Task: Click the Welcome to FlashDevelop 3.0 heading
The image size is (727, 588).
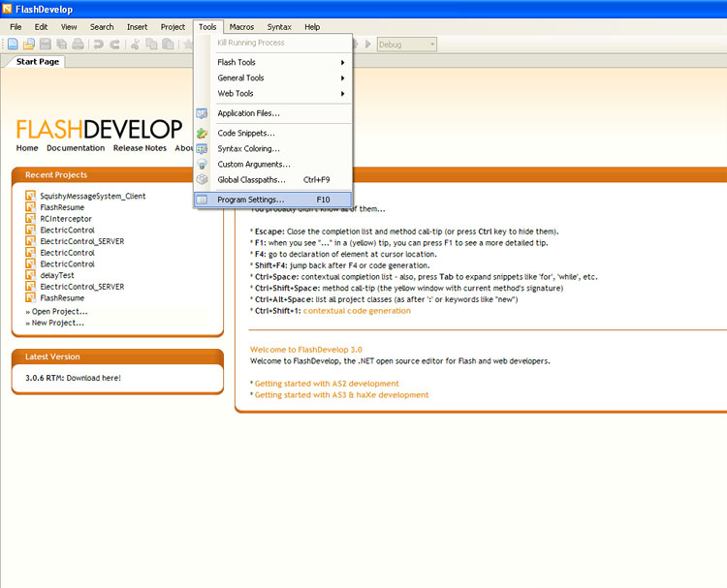Action: click(306, 350)
